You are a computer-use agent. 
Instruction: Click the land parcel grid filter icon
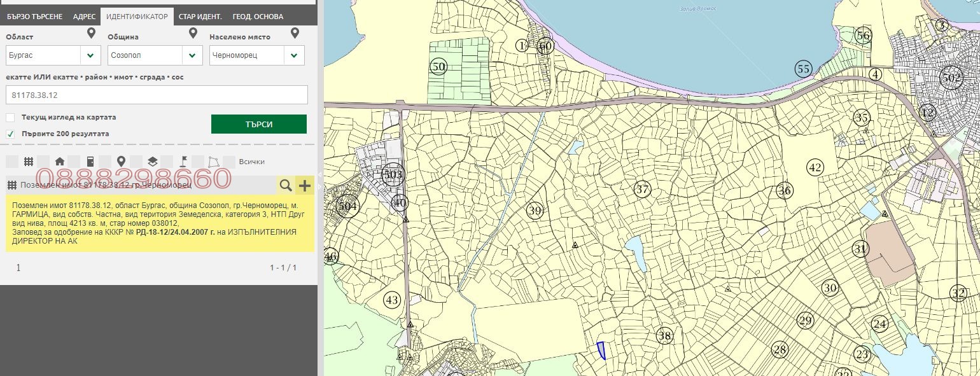[x=29, y=162]
